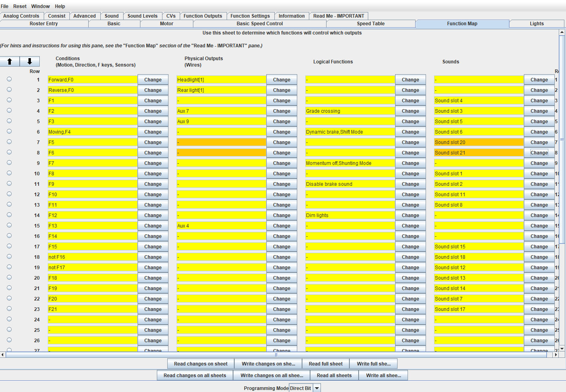Open the Programming Mode Direct Bit combo box
Viewport: 566px width, 392px height.
300,388
